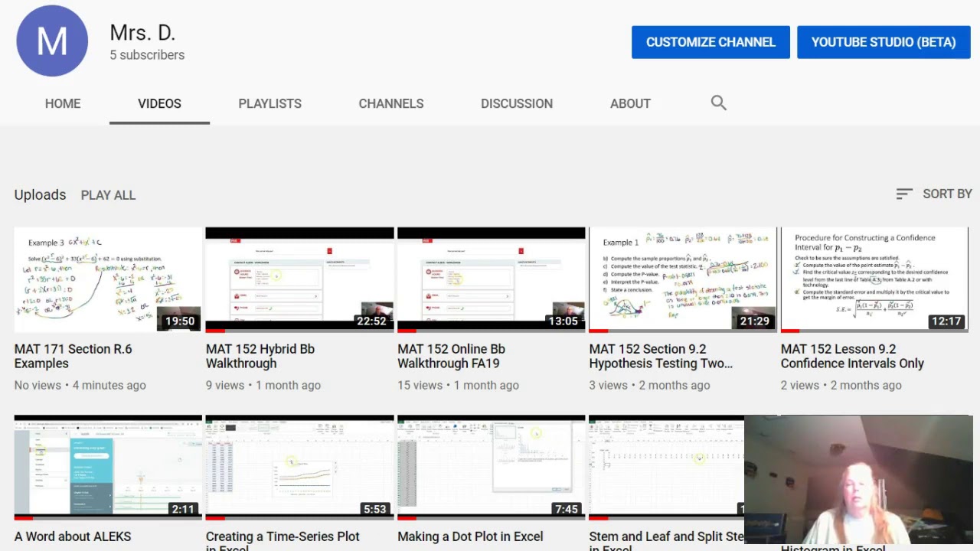Click the Mrs. D. channel name
The image size is (980, 551).
(x=142, y=32)
